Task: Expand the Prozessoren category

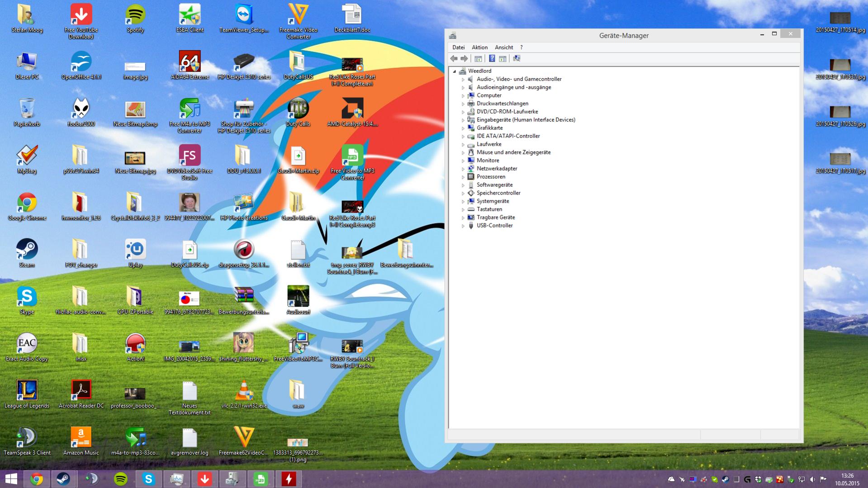Action: pos(463,177)
